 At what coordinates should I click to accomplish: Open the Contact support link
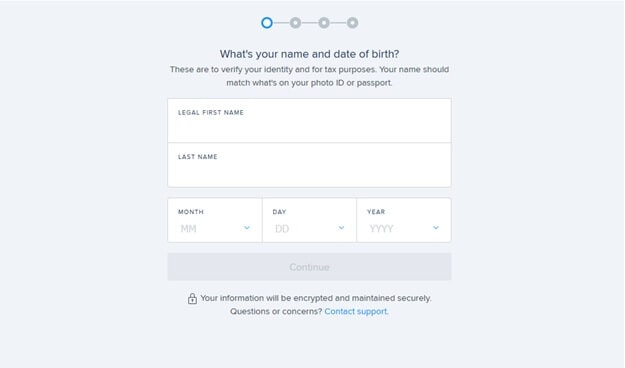(x=356, y=311)
